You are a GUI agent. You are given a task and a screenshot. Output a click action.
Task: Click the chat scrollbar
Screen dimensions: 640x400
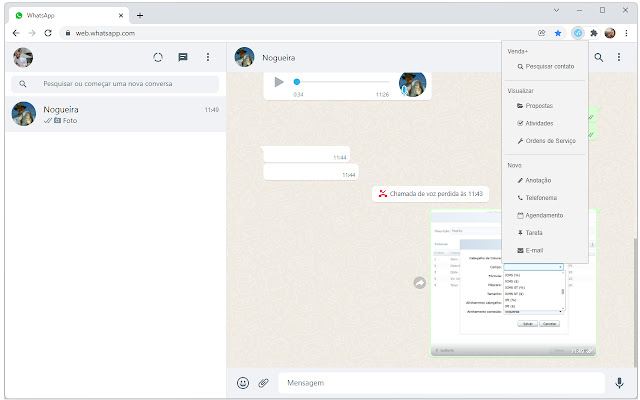(635, 302)
